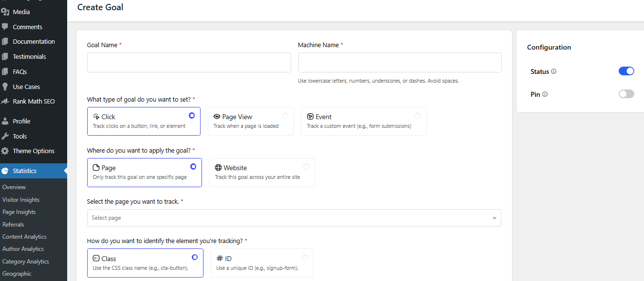
Task: Go to Content Analytics in sidebar
Action: [24, 237]
